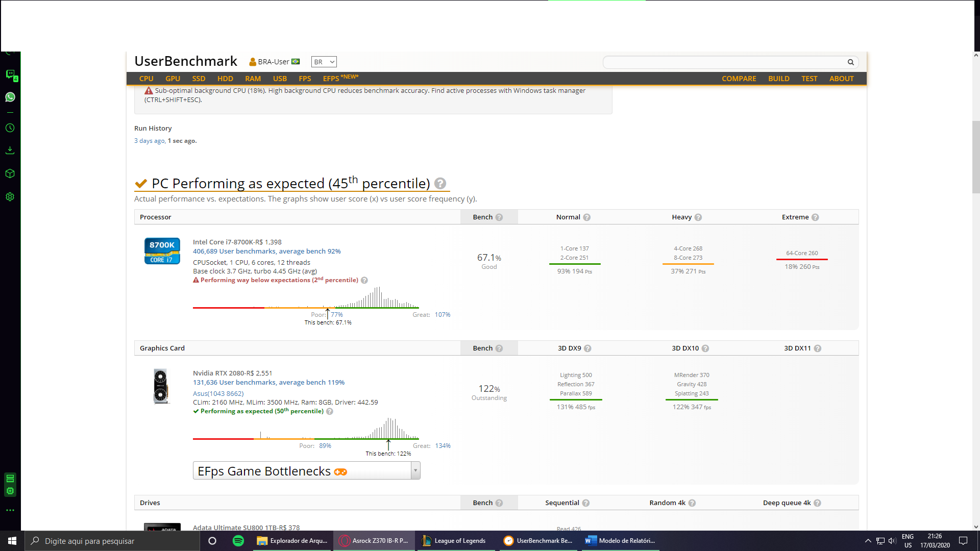Screen dimensions: 980x551
Task: Click the search magnifier icon
Action: click(851, 62)
